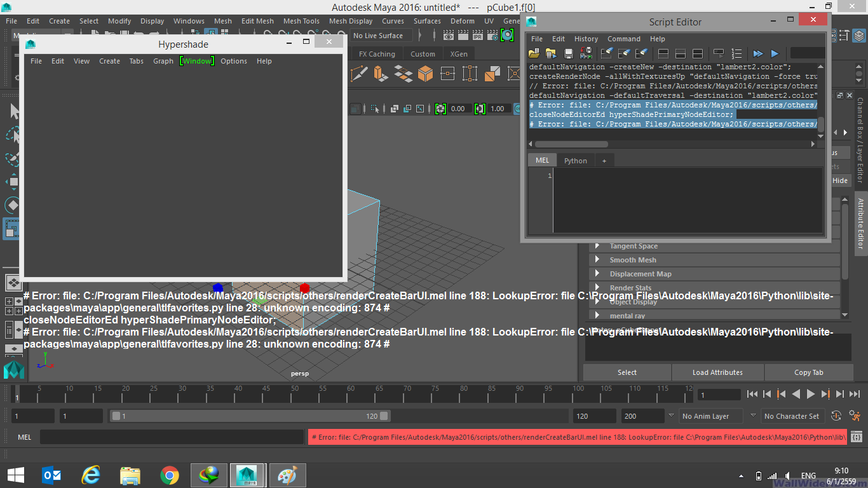868x488 pixels.
Task: Step to next key
Action: tap(825, 394)
